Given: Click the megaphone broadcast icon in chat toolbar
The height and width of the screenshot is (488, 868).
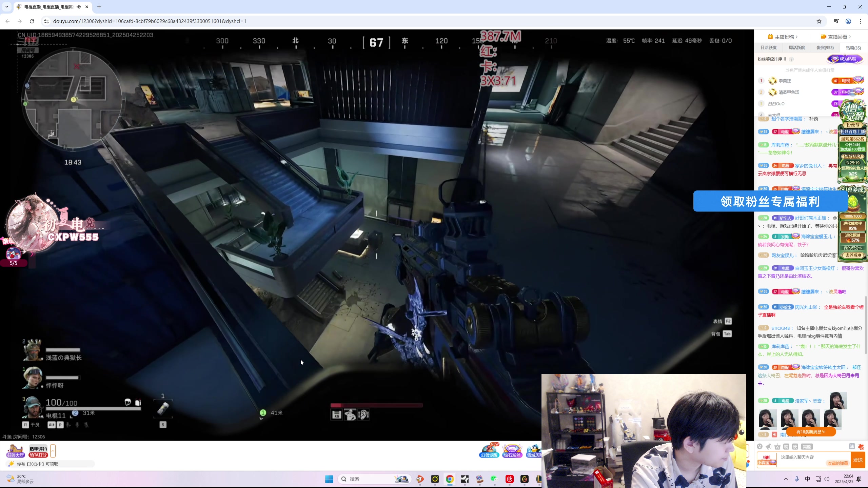Looking at the screenshot, I should coord(769,446).
